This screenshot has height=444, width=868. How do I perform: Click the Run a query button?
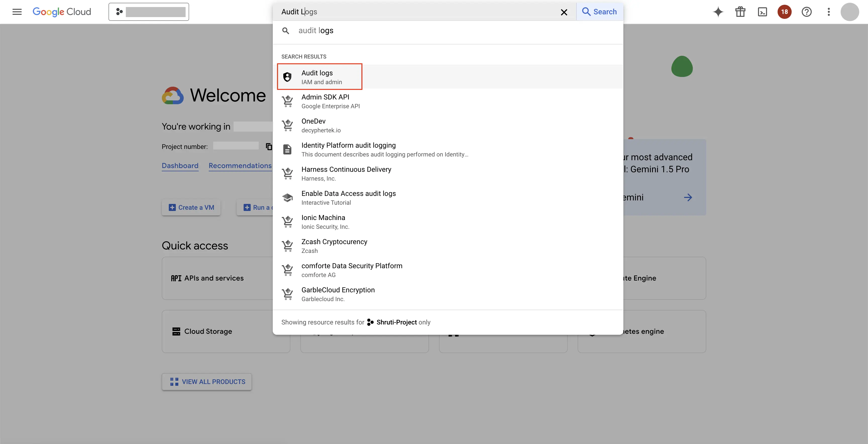click(x=255, y=207)
